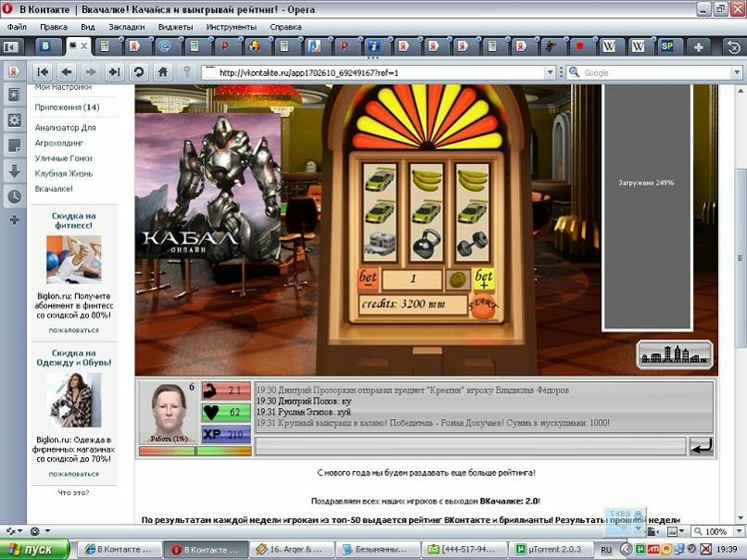Open the Downloads arrow panel

coord(14,172)
